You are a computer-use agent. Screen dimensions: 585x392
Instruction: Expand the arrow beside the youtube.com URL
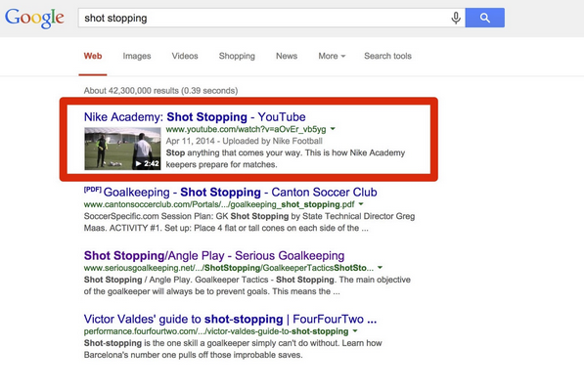[333, 129]
